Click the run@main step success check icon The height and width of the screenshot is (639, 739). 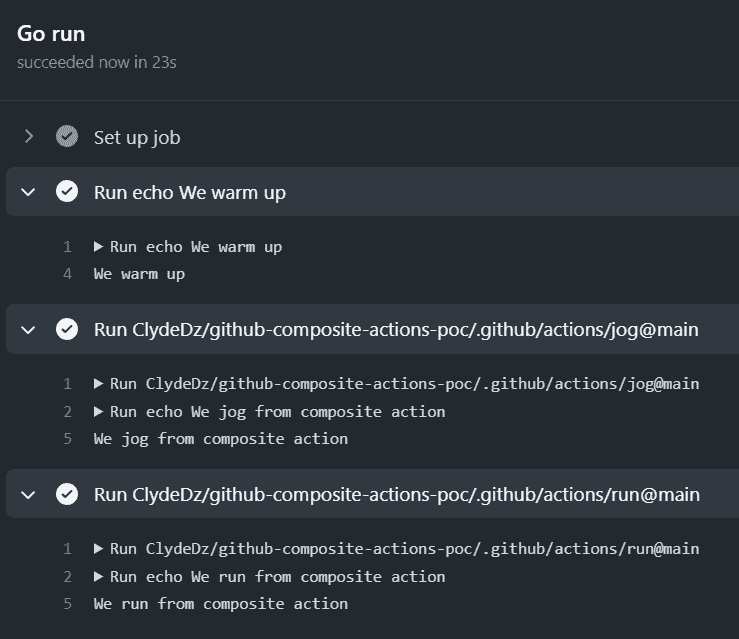click(67, 494)
